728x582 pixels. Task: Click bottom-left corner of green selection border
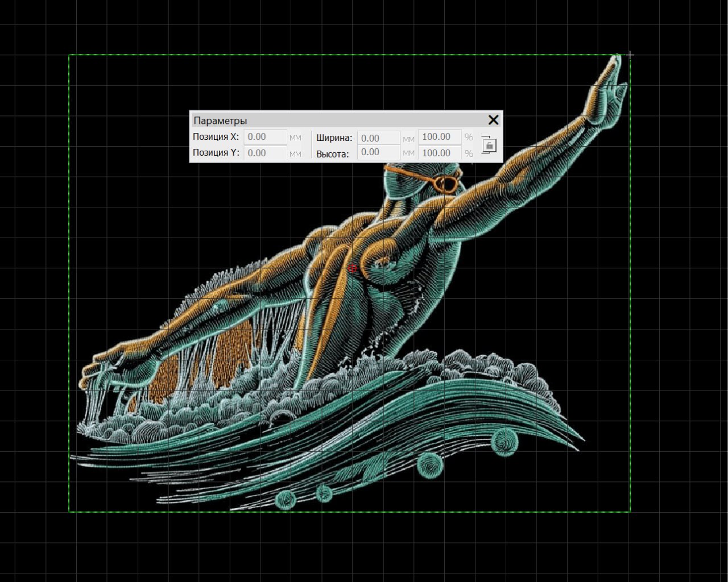click(x=69, y=512)
